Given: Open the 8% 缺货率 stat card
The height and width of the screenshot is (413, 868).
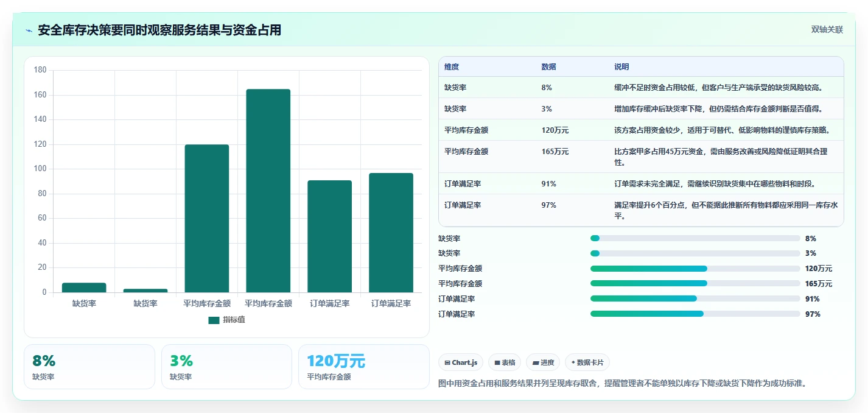Looking at the screenshot, I should [89, 367].
